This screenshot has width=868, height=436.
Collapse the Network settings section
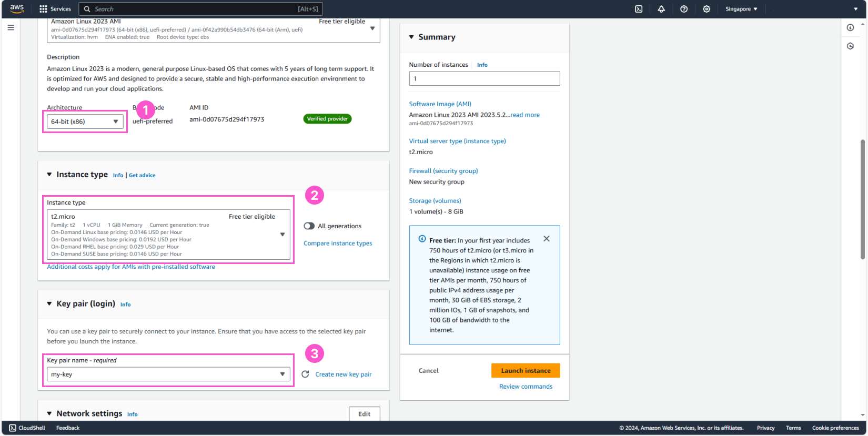pos(49,413)
